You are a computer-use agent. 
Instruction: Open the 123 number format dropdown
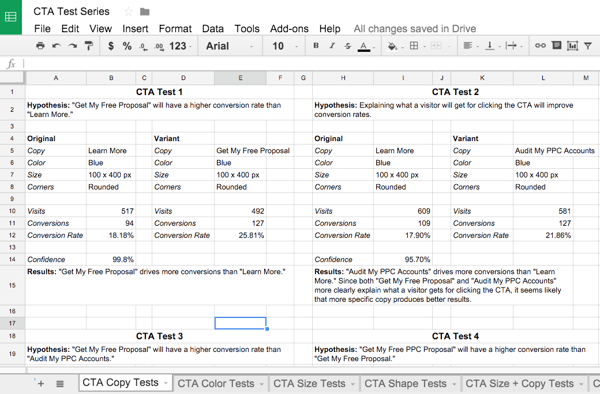180,46
